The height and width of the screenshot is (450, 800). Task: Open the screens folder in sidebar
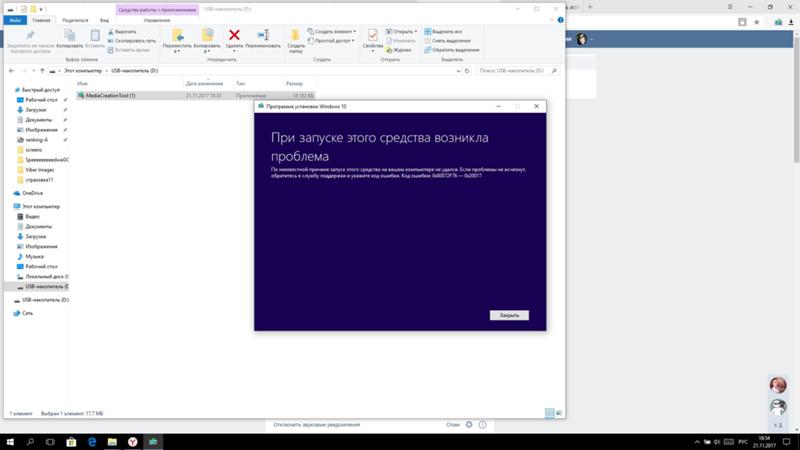[34, 150]
